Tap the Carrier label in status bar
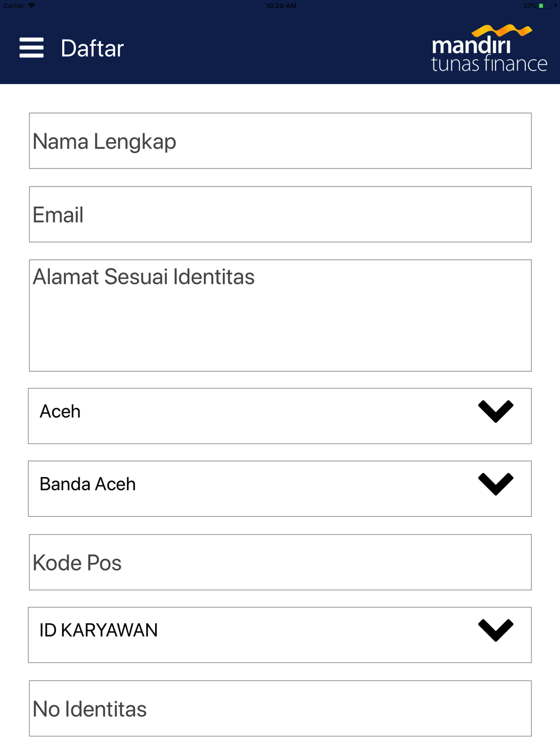The image size is (560, 747). (x=14, y=6)
